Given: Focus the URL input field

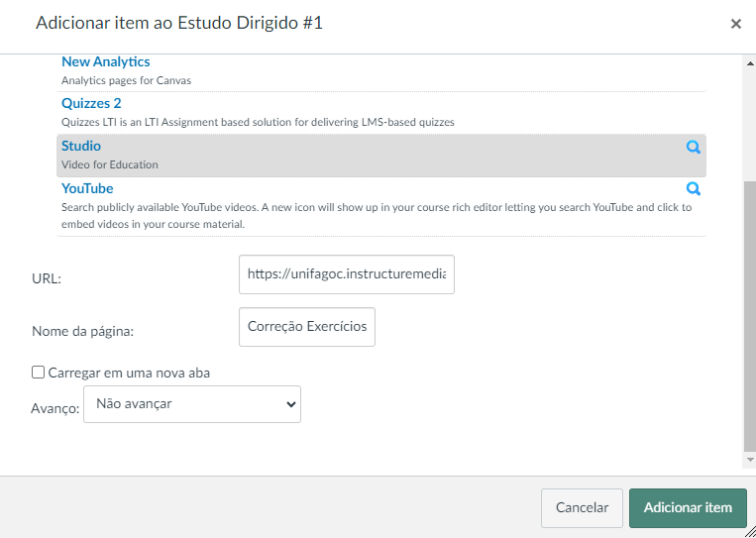Looking at the screenshot, I should [x=347, y=274].
